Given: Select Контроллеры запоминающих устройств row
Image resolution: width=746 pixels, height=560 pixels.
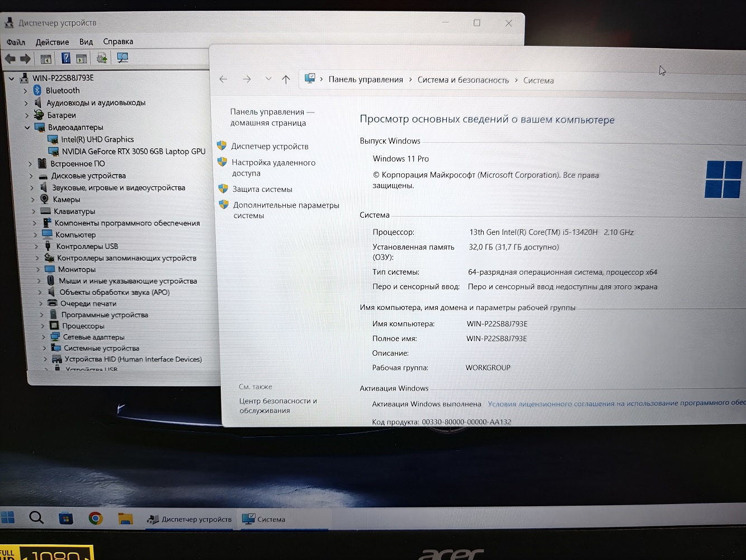Looking at the screenshot, I should [x=126, y=258].
